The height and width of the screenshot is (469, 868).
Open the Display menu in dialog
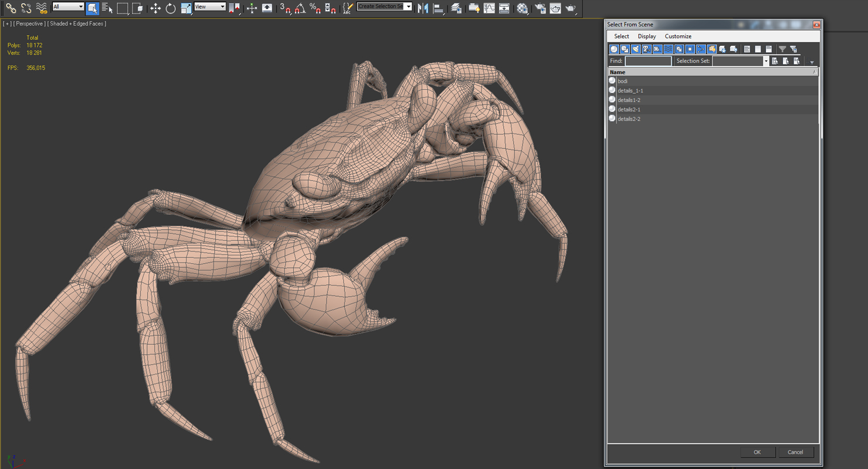click(647, 36)
